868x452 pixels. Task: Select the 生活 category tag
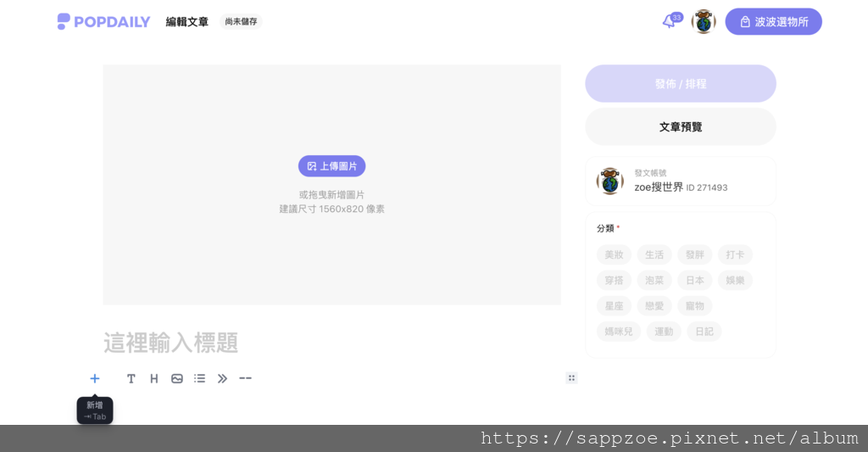(654, 254)
